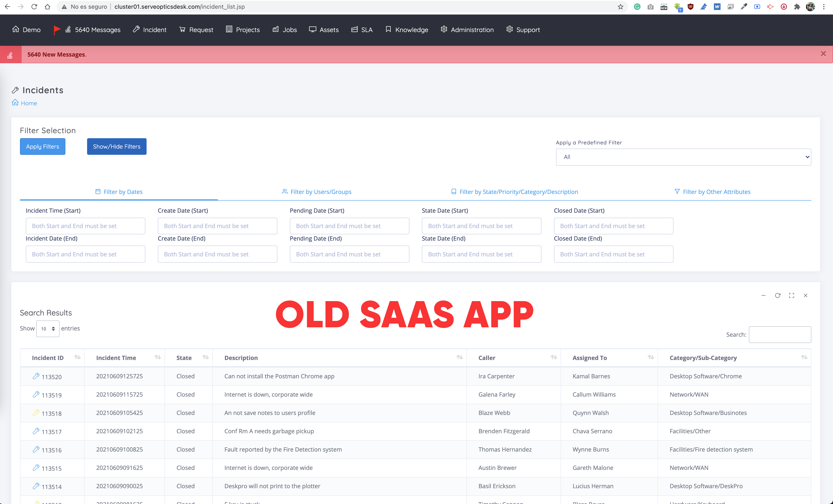The height and width of the screenshot is (504, 833).
Task: Click the red flag icon in navbar
Action: (57, 30)
